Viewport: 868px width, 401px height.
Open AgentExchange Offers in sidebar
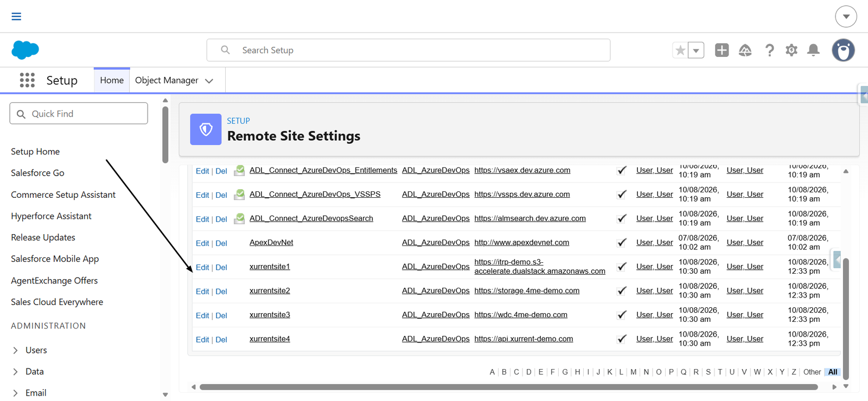pos(54,281)
